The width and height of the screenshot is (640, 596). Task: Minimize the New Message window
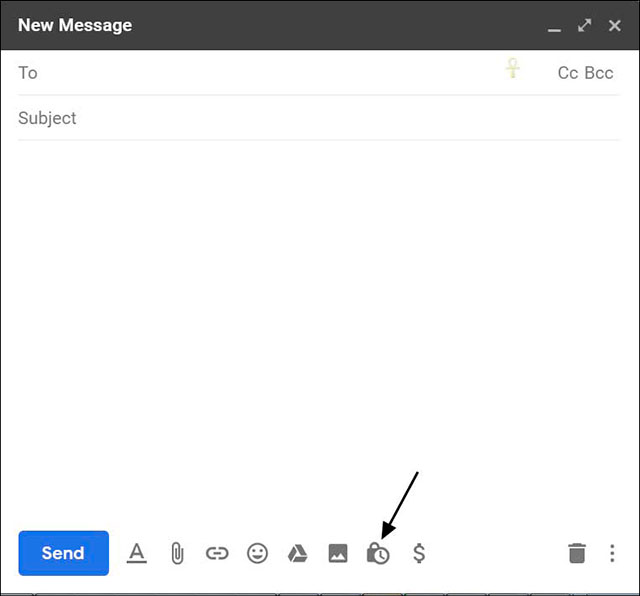coord(554,26)
